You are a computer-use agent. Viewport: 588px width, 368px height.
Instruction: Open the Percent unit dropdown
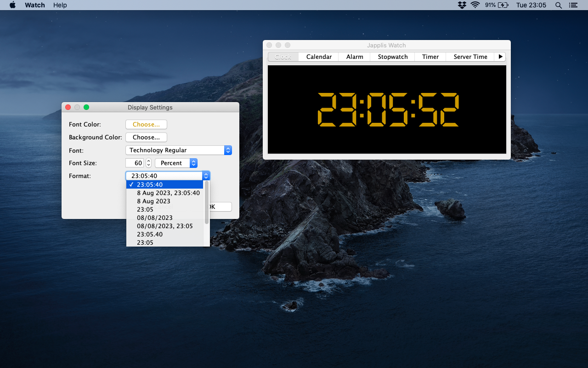pos(176,163)
